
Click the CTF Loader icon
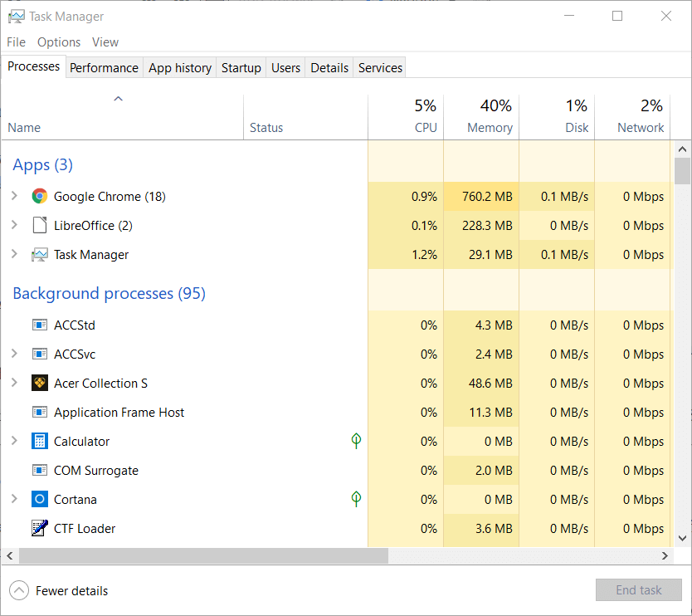coord(39,528)
